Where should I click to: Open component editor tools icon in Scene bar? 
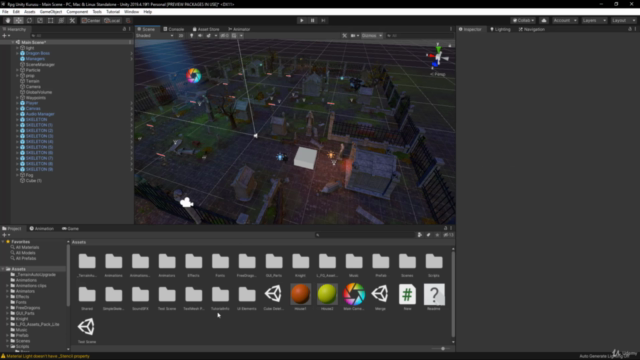click(344, 36)
